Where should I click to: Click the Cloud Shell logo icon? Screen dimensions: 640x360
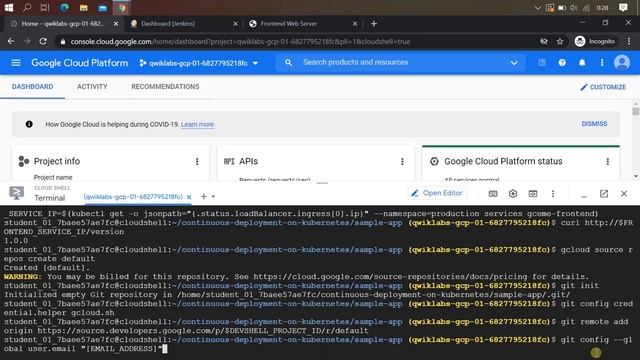coord(17,193)
